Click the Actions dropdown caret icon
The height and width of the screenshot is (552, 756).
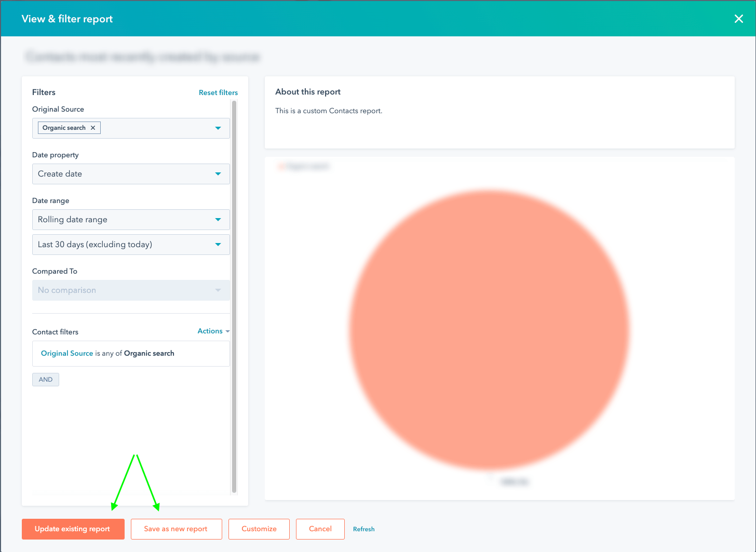coord(227,331)
